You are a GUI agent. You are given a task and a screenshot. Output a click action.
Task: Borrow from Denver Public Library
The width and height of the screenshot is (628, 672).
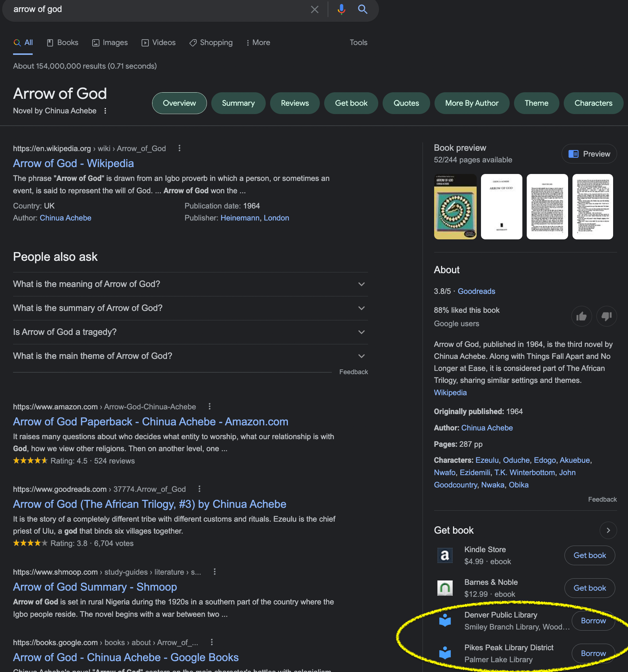click(x=594, y=621)
